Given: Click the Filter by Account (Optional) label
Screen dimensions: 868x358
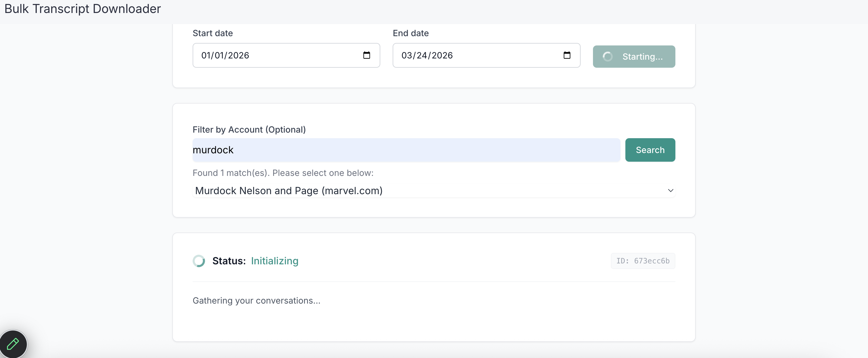Looking at the screenshot, I should pyautogui.click(x=249, y=130).
